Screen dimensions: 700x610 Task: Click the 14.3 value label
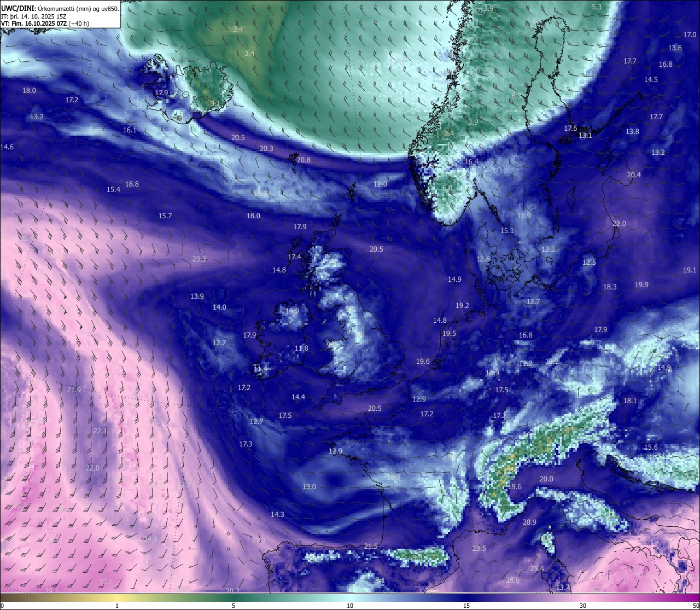click(277, 514)
